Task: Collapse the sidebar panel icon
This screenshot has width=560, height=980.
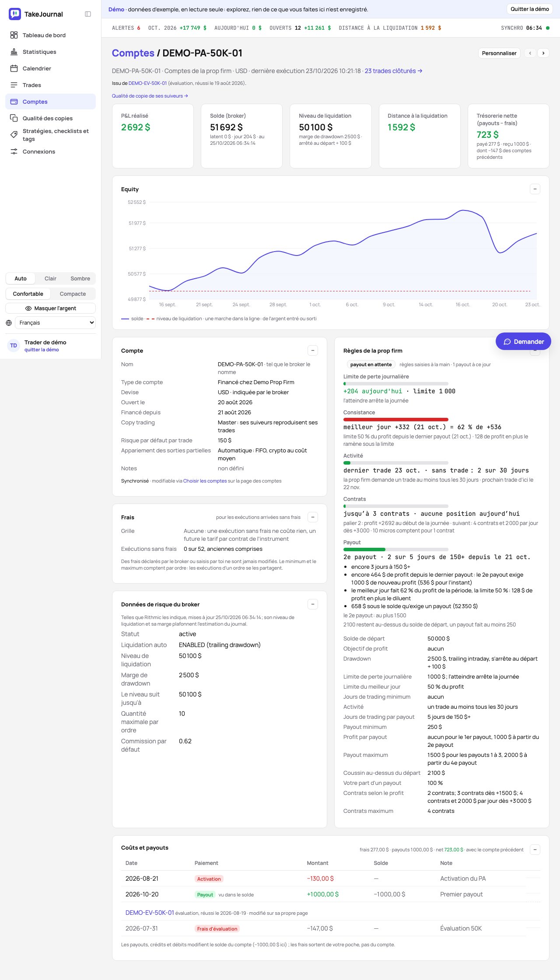Action: pos(88,14)
